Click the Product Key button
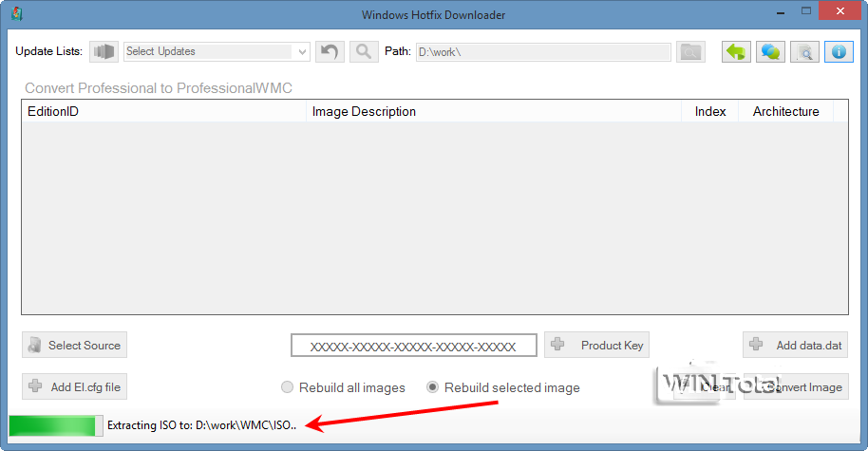The image size is (868, 451). coord(596,345)
